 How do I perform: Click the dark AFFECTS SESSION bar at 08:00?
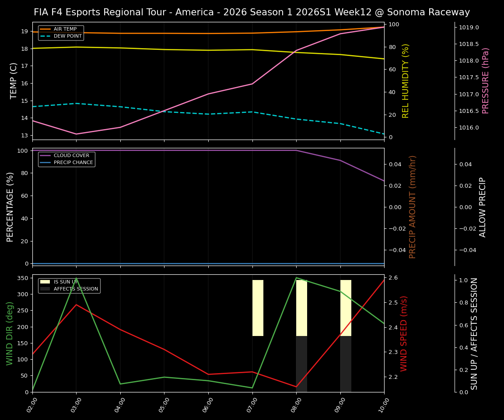(301, 363)
